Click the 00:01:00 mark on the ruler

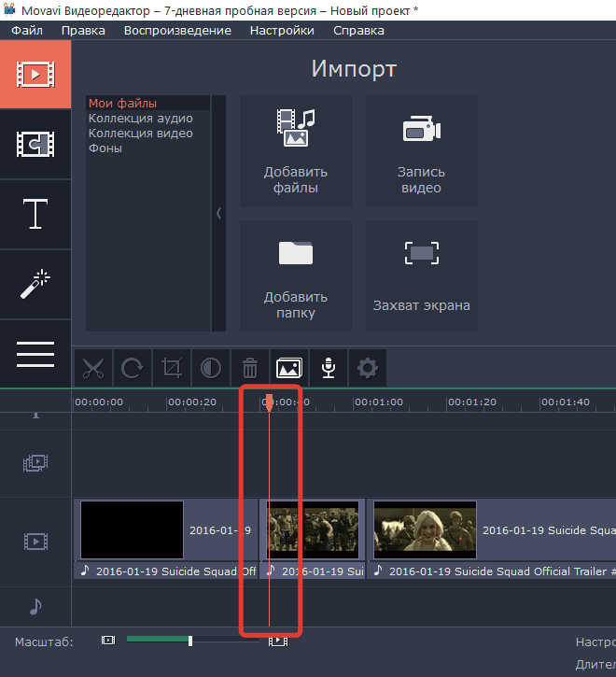pyautogui.click(x=379, y=402)
